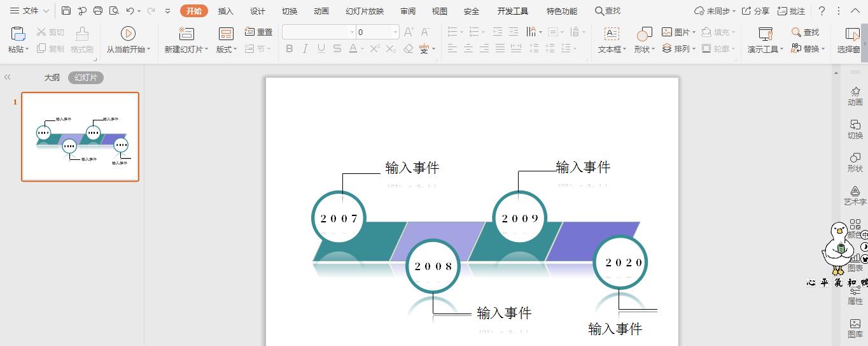Click the Increase Font Size icon
This screenshot has height=346, width=868.
[409, 32]
